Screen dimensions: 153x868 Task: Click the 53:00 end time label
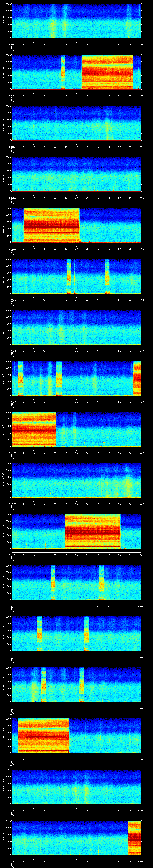(141, 862)
